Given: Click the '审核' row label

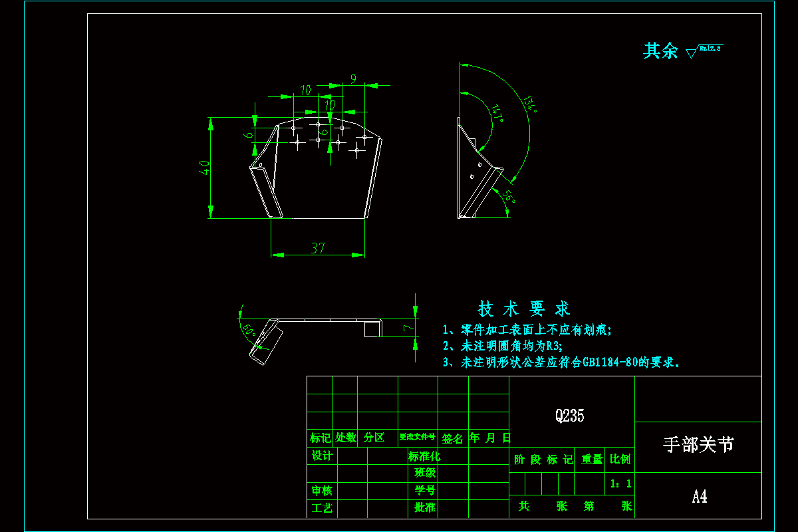Looking at the screenshot, I should 322,491.
